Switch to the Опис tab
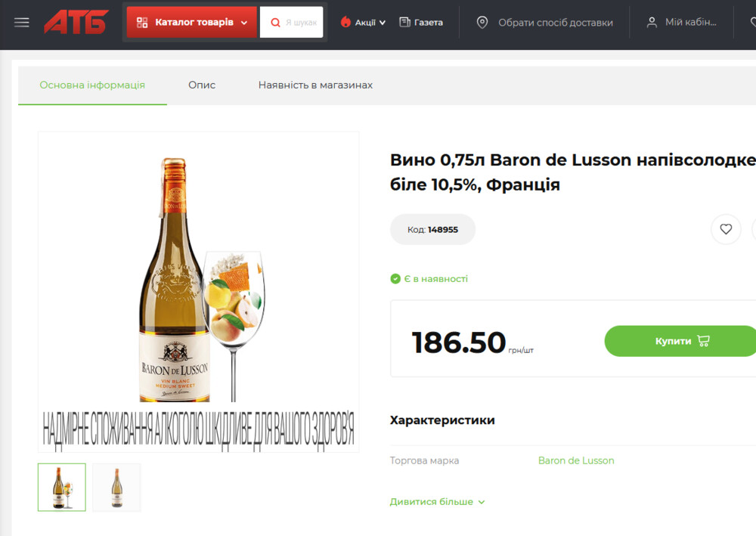 click(202, 85)
